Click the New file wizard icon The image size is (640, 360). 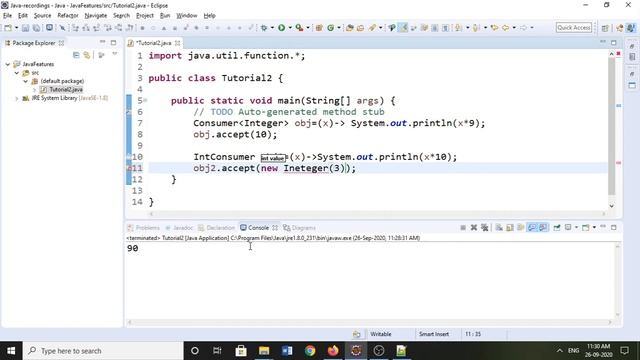point(8,28)
